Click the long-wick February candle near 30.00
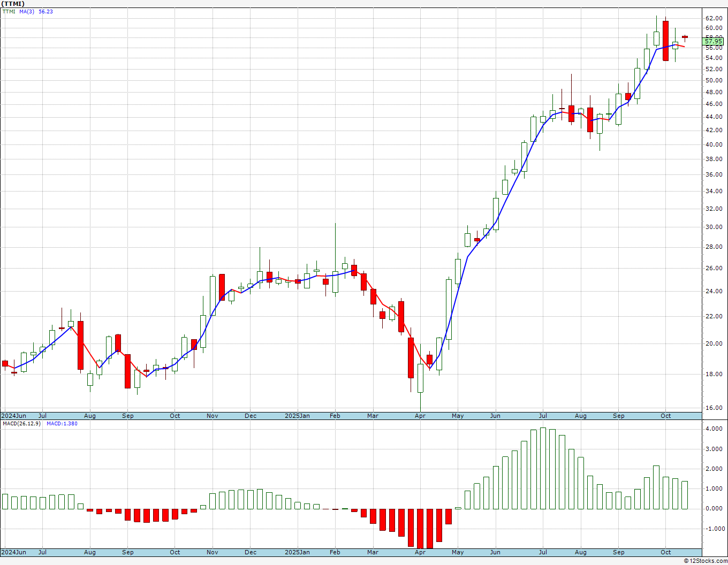Screen dimensions: 728x565 coord(335,259)
